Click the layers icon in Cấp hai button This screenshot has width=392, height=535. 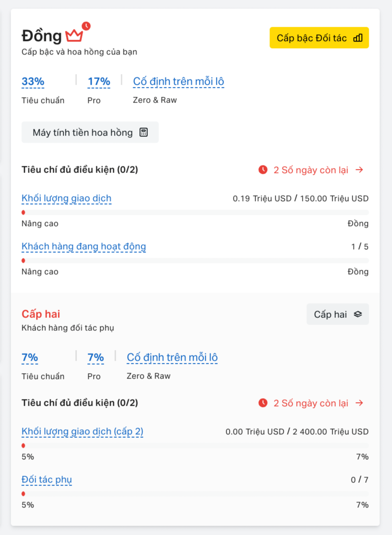pyautogui.click(x=358, y=314)
